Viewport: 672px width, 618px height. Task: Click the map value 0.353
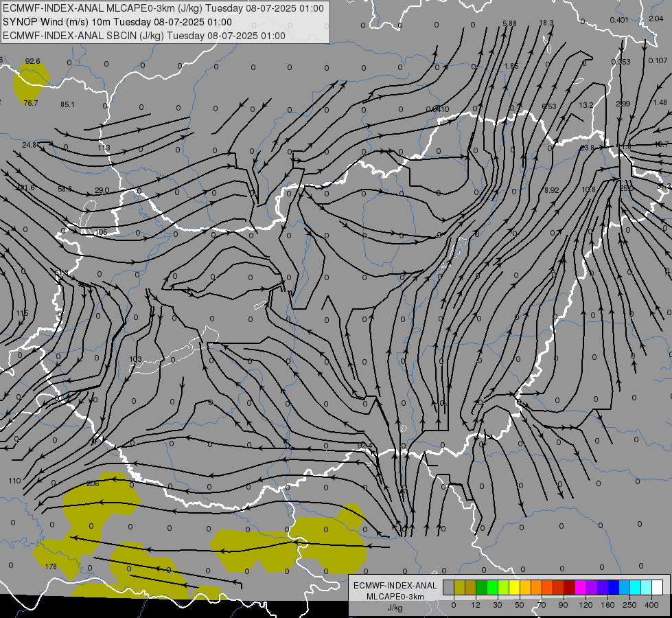pos(621,62)
